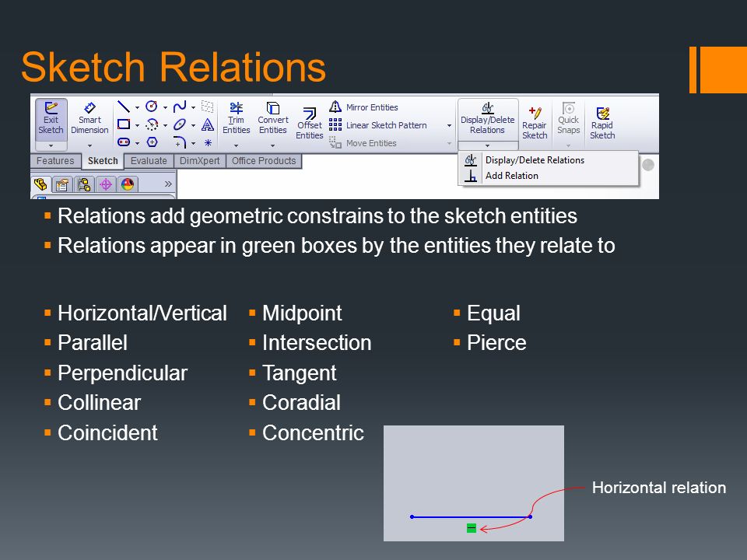This screenshot has width=747, height=560.
Task: Expand the Trim Entities dropdown arrow
Action: click(236, 145)
